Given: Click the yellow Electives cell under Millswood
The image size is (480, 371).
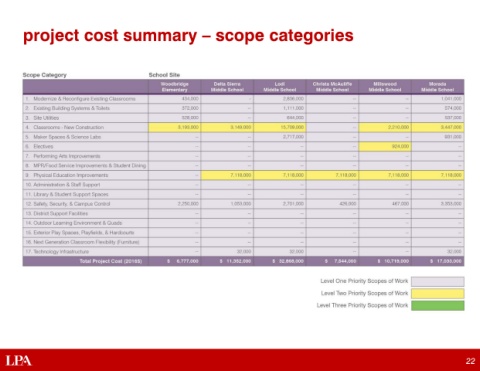Looking at the screenshot, I should [x=385, y=146].
